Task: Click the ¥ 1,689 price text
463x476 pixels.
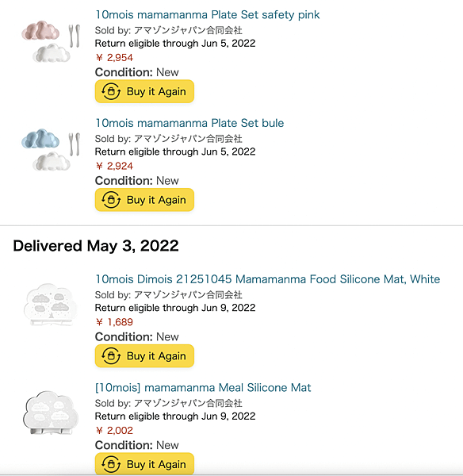Action: pyautogui.click(x=114, y=322)
